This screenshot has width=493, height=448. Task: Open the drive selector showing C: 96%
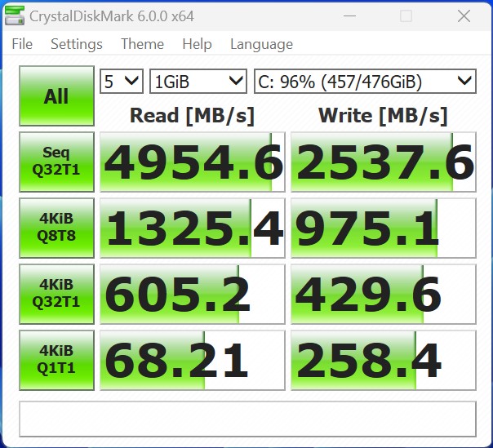click(364, 80)
